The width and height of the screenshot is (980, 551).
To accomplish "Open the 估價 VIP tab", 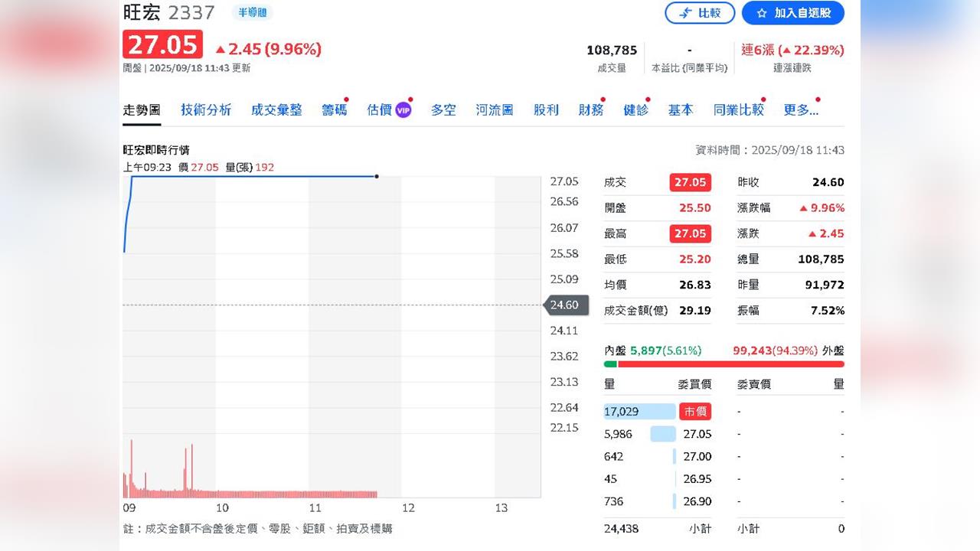I will [x=389, y=109].
